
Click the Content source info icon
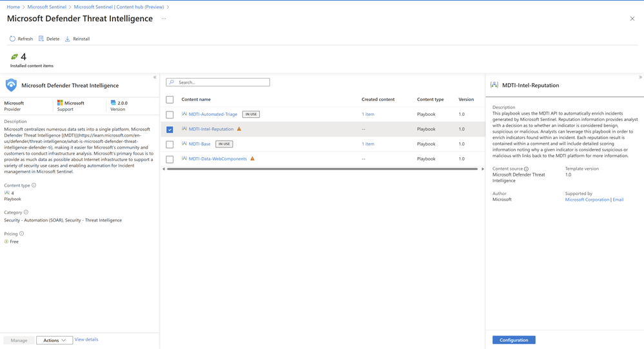coord(527,169)
